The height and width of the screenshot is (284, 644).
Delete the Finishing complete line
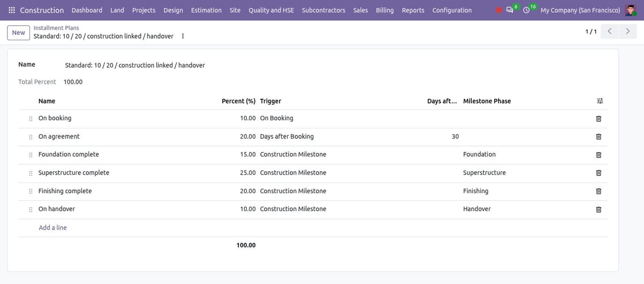coord(599,191)
